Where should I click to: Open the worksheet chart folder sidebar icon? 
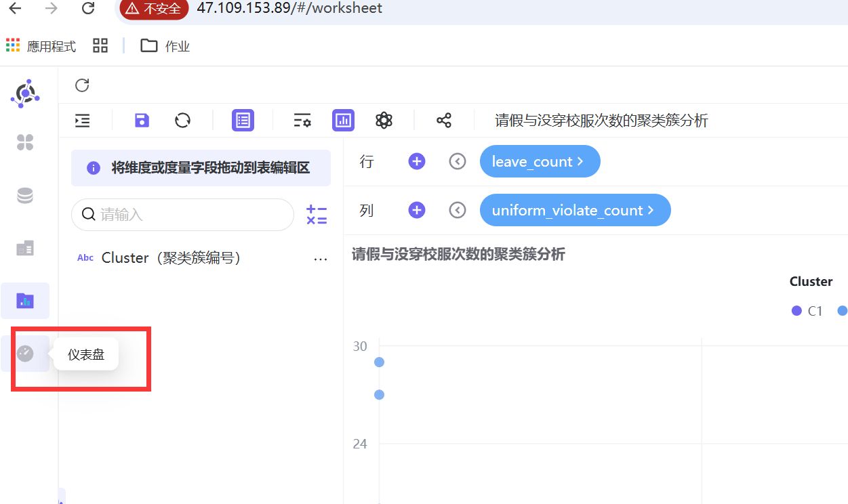point(25,300)
